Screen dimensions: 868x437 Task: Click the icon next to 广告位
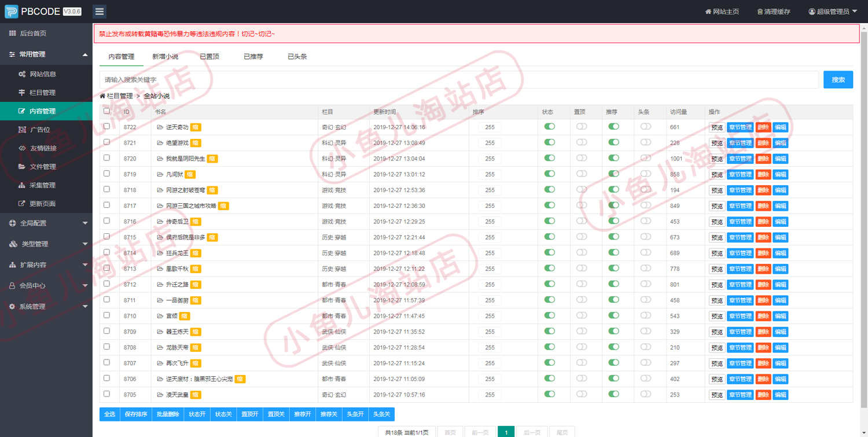click(22, 130)
